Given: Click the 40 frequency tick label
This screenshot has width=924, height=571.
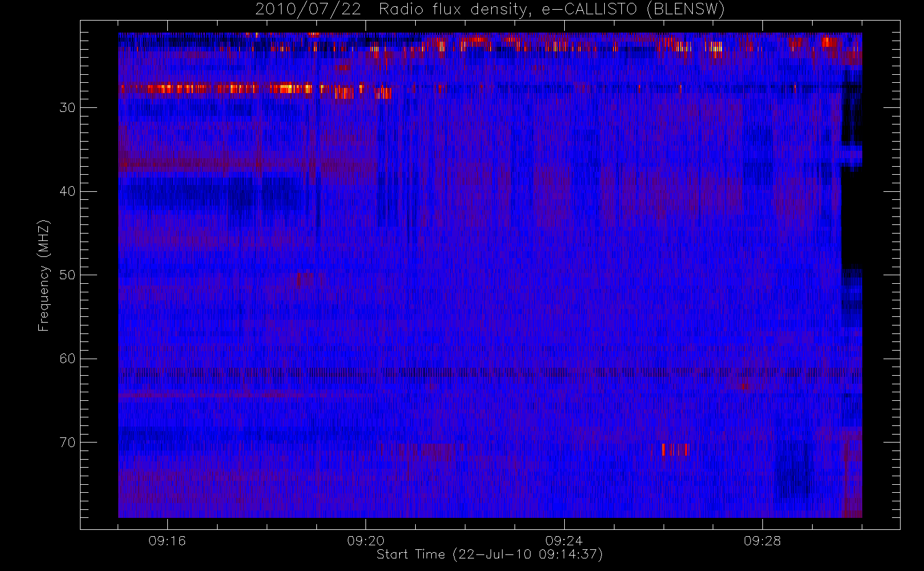Looking at the screenshot, I should [x=67, y=191].
